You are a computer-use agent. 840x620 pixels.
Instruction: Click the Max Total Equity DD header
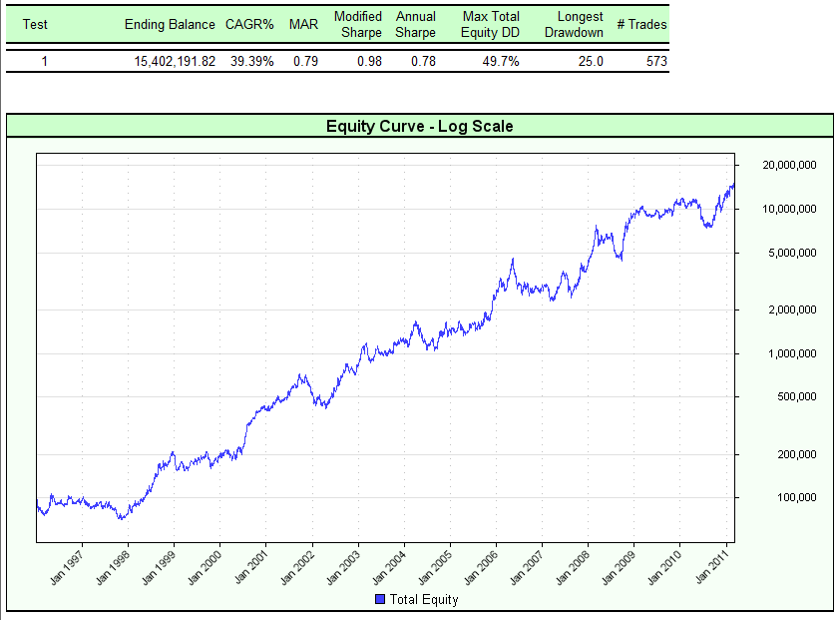point(490,25)
